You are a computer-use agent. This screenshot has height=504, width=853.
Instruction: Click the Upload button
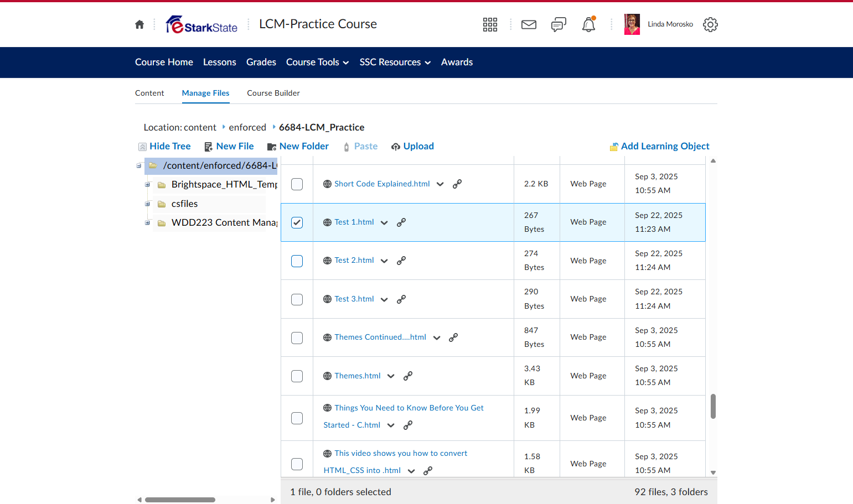click(x=412, y=146)
